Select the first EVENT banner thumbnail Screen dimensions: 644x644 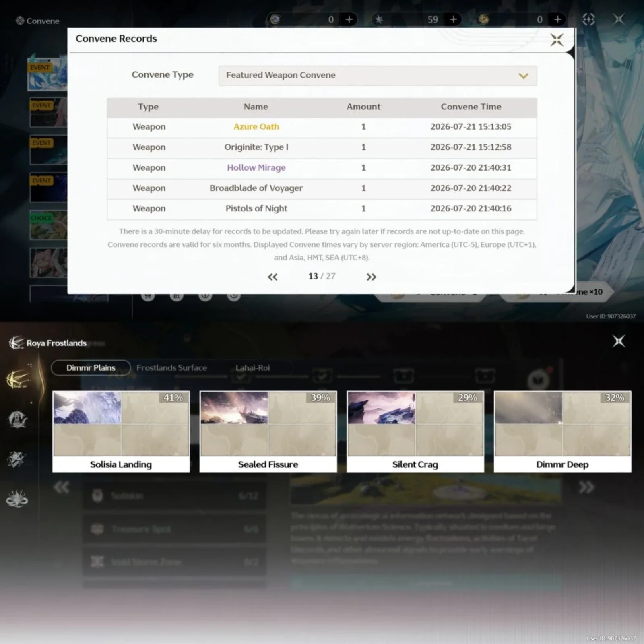pos(47,74)
